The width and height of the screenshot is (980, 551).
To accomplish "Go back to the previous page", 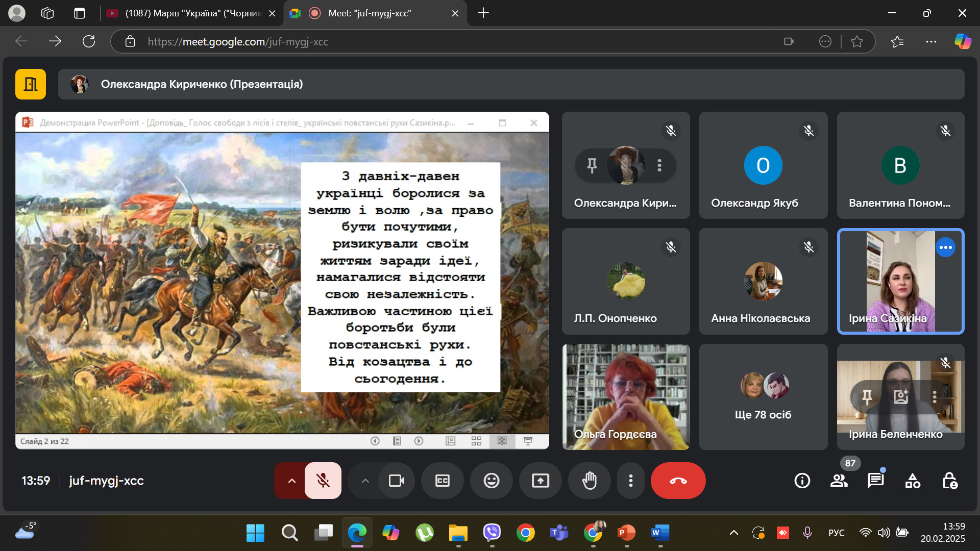I will [21, 41].
